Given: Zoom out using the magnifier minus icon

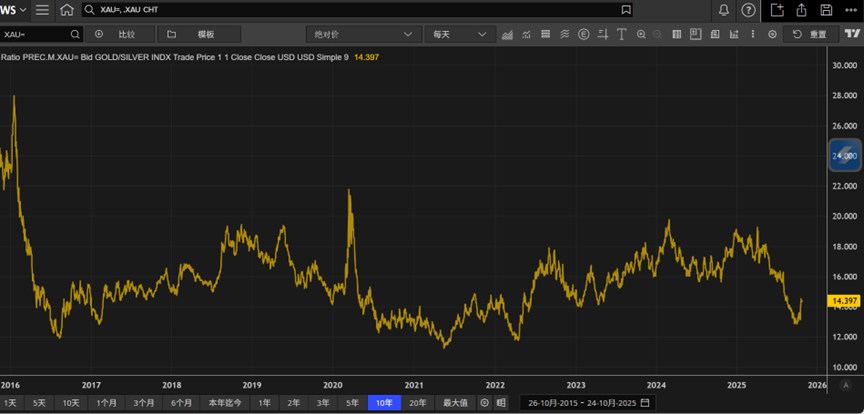Looking at the screenshot, I should click(657, 34).
